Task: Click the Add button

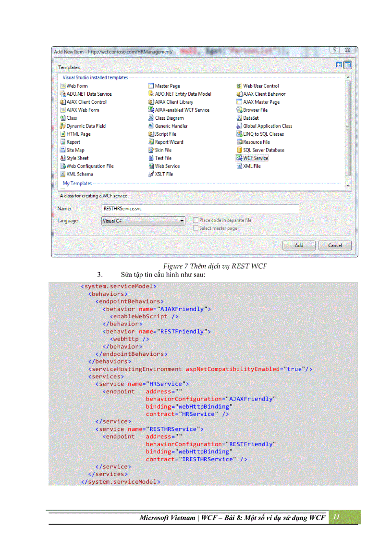Action: pos(299,245)
